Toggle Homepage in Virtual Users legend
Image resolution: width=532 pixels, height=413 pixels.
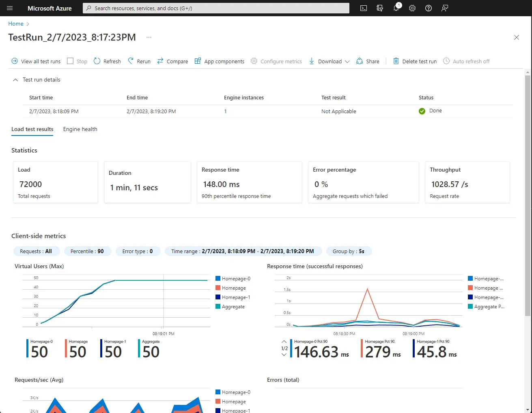[x=231, y=288]
